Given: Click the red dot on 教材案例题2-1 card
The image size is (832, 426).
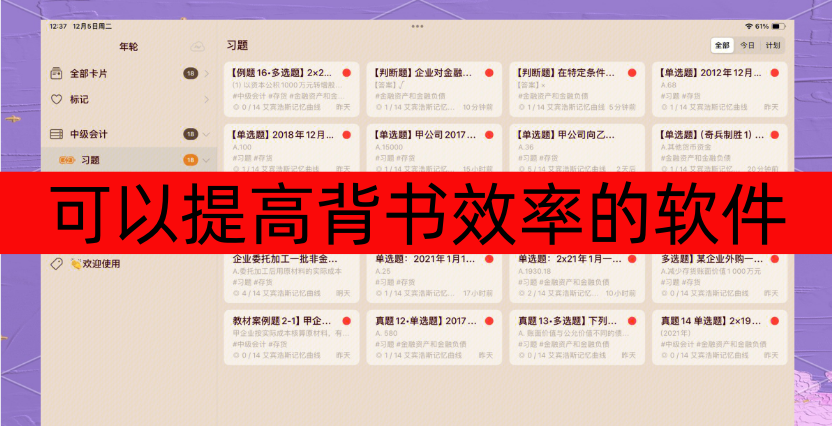Looking at the screenshot, I should [x=346, y=321].
